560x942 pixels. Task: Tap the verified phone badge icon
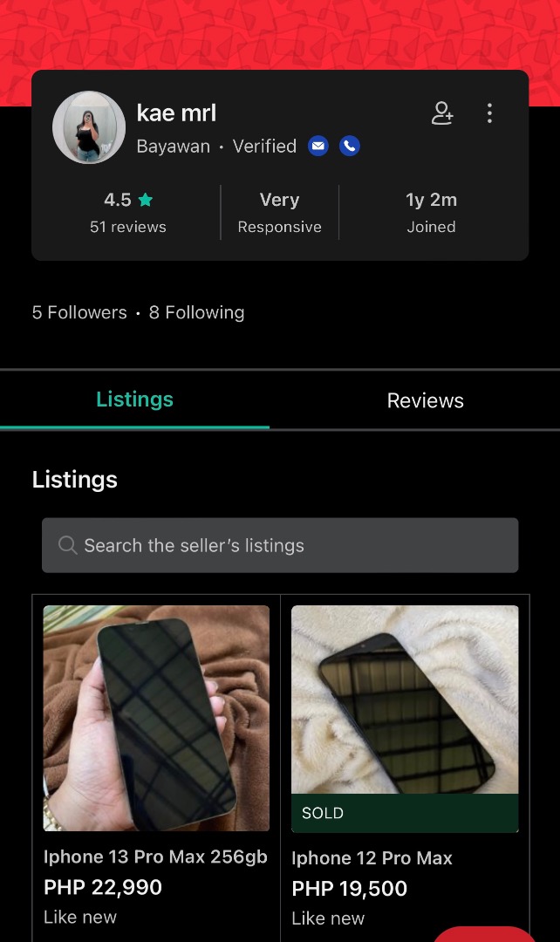click(x=350, y=146)
